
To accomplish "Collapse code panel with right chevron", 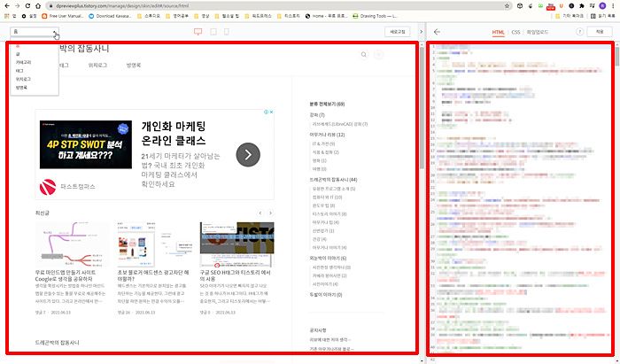I will click(421, 32).
